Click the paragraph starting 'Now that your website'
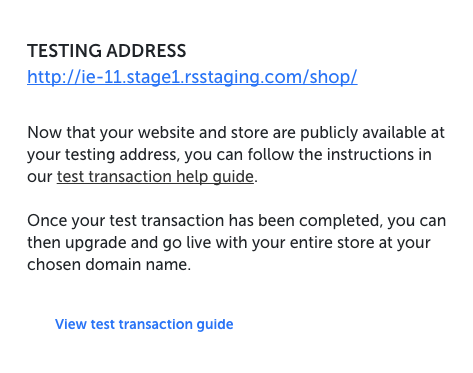473x373 pixels. pos(236,154)
